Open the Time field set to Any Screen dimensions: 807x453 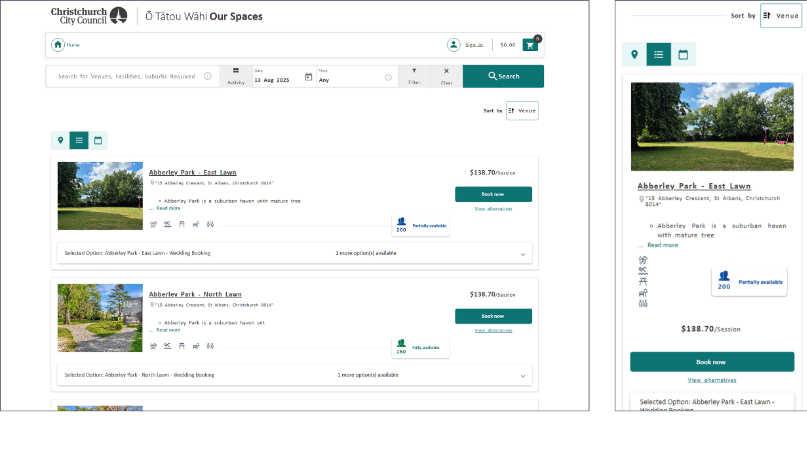355,77
